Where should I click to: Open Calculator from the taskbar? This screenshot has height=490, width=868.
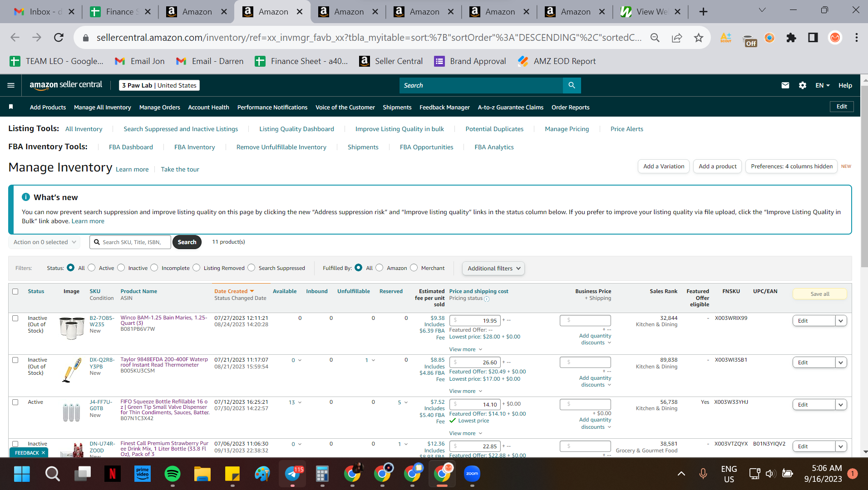(x=322, y=474)
